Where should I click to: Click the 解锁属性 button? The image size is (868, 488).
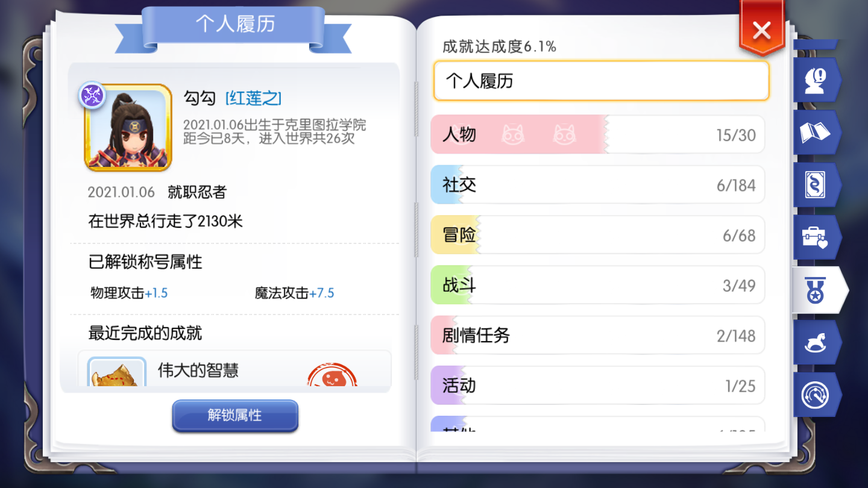point(235,416)
